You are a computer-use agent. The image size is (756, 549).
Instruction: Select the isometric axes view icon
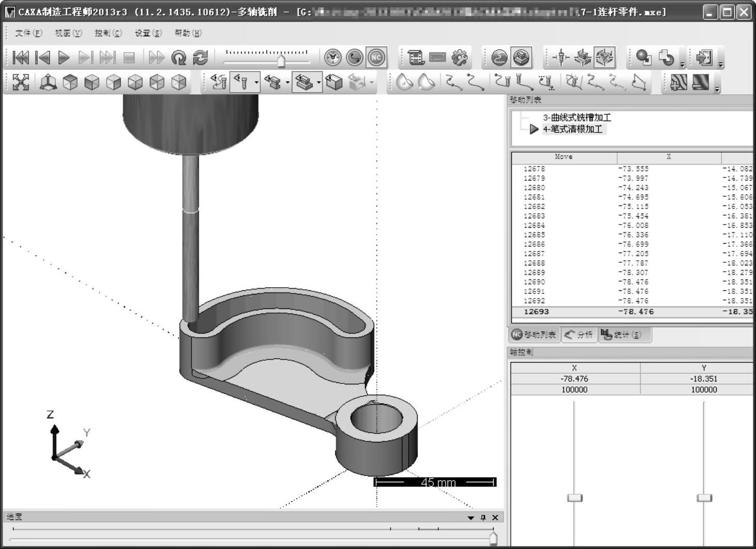[x=48, y=82]
